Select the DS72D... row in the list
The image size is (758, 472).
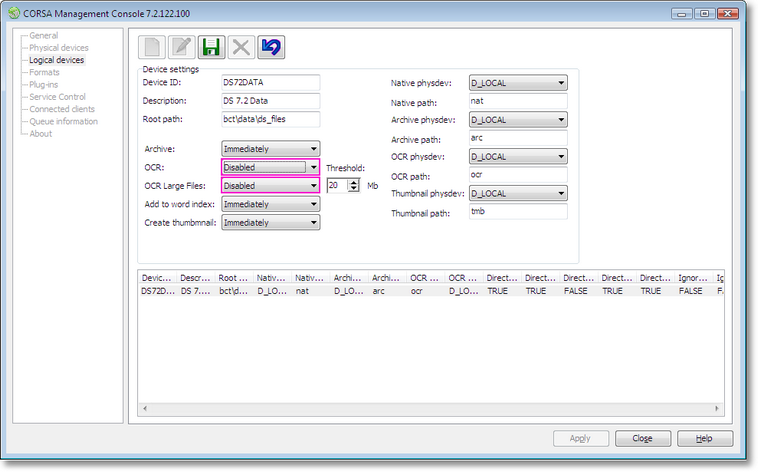431,291
